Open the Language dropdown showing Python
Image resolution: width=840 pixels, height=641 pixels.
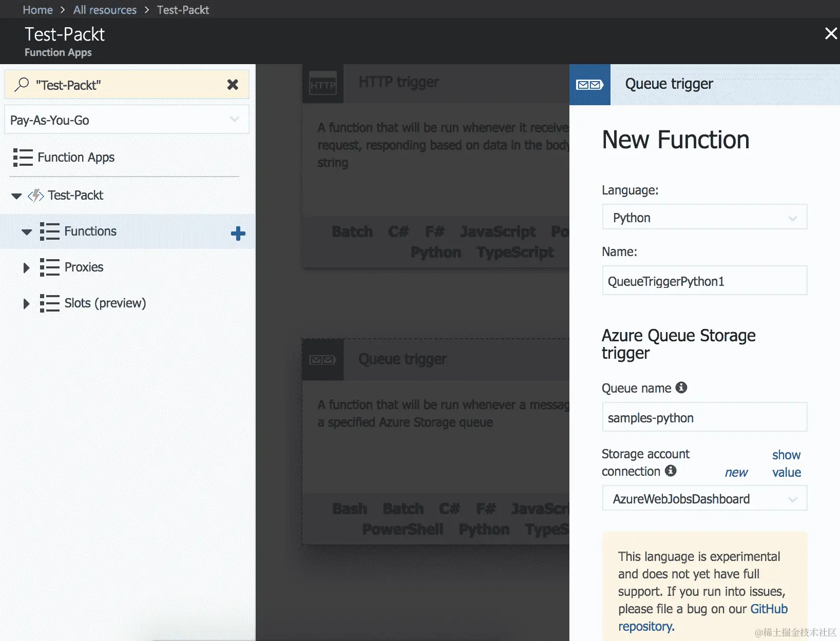pyautogui.click(x=704, y=218)
